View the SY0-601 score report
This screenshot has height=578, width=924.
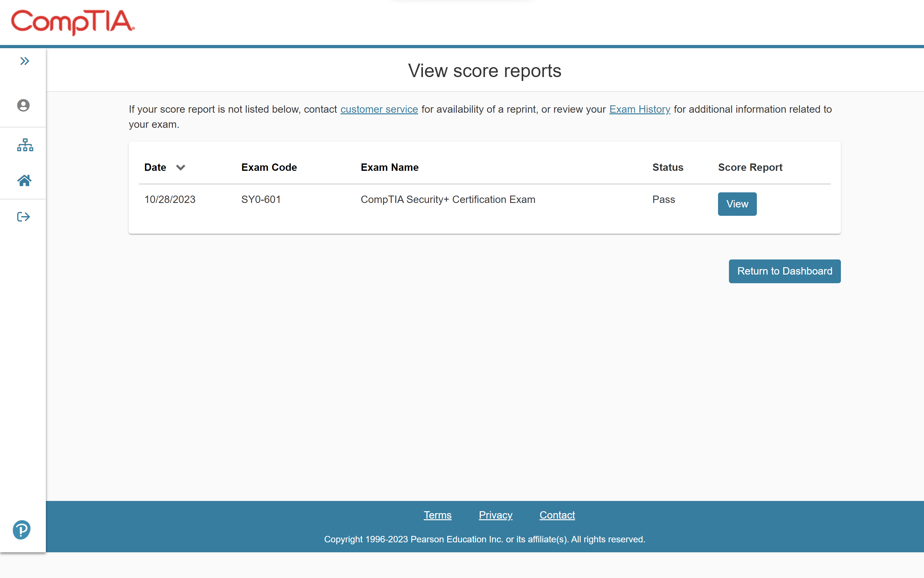[737, 204]
